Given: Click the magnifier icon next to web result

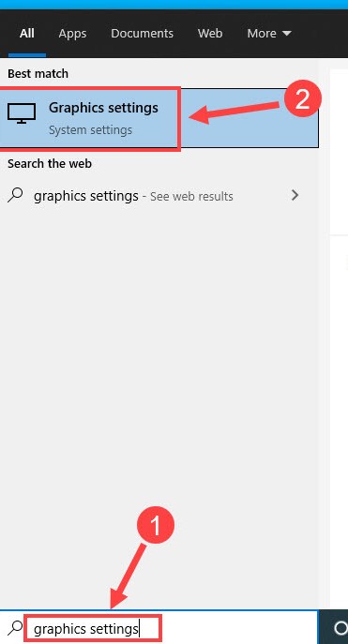Looking at the screenshot, I should (15, 196).
